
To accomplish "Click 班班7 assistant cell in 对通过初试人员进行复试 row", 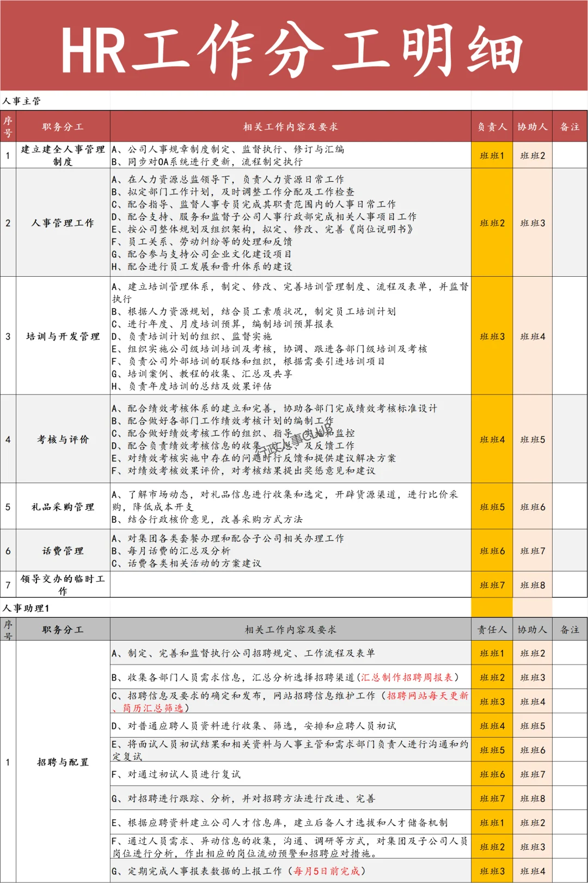I will [532, 775].
